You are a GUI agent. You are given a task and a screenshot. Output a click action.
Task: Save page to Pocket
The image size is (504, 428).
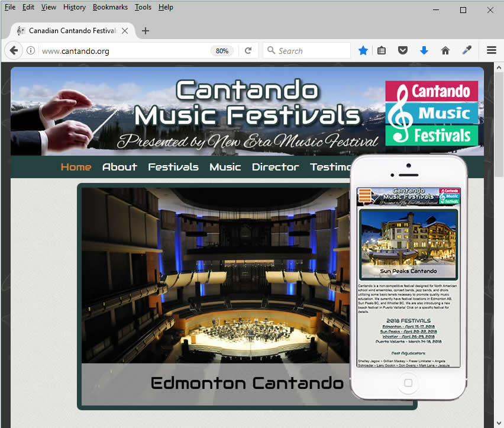(403, 50)
